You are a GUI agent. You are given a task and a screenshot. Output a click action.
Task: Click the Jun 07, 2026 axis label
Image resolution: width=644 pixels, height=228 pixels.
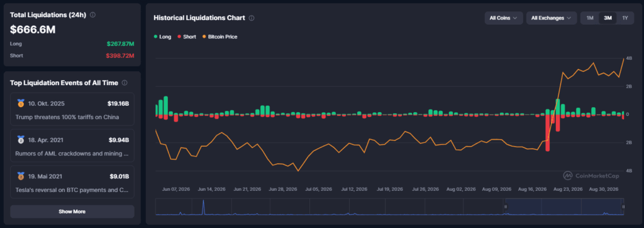[x=176, y=190]
